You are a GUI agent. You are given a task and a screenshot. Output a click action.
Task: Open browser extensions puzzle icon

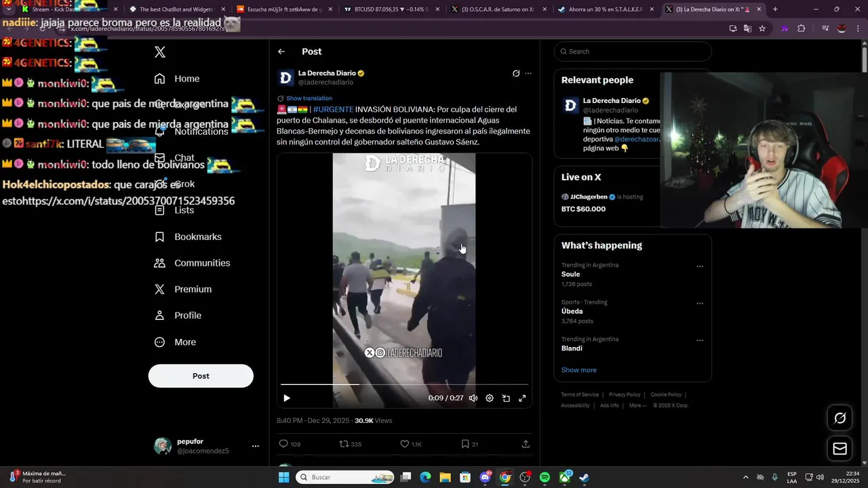802,28
